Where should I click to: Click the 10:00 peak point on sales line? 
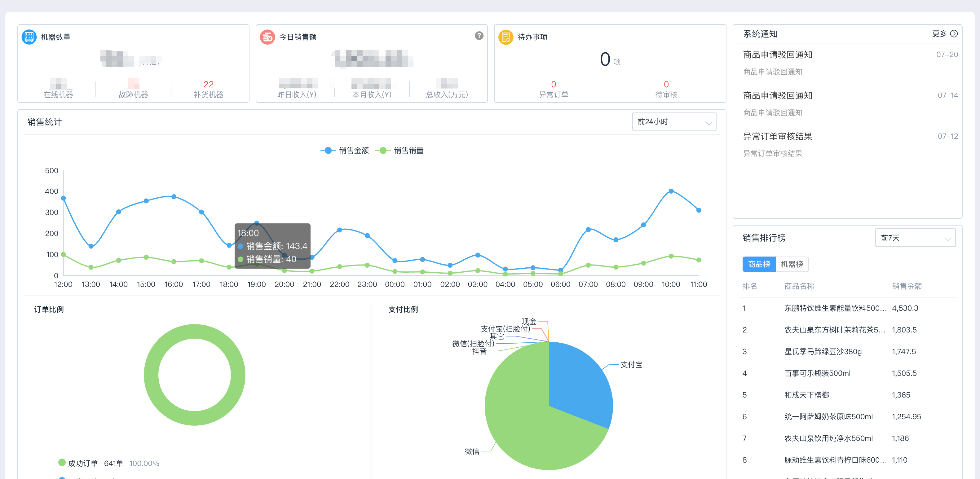[671, 191]
